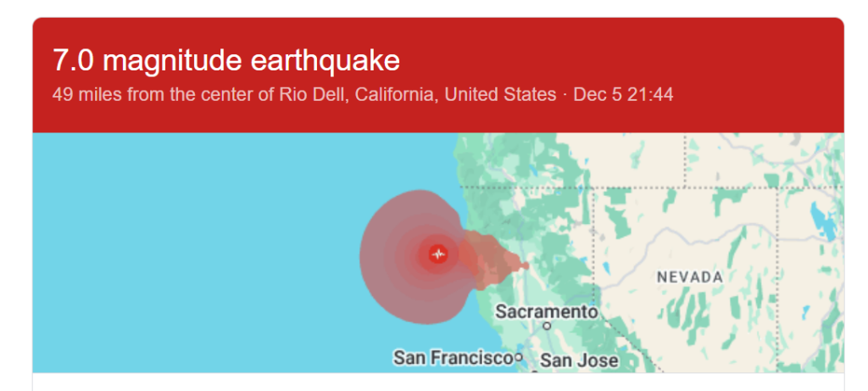Click the San Francisco map label

coord(453,358)
